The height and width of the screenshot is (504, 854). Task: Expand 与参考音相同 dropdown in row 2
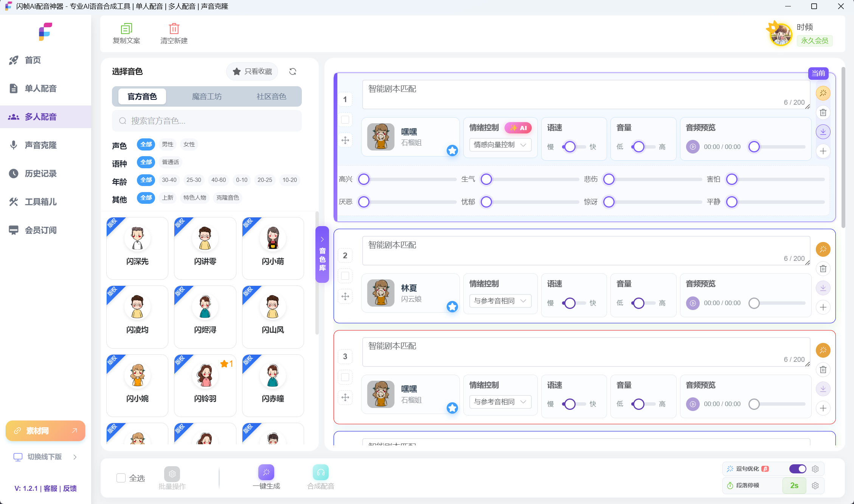pyautogui.click(x=499, y=301)
